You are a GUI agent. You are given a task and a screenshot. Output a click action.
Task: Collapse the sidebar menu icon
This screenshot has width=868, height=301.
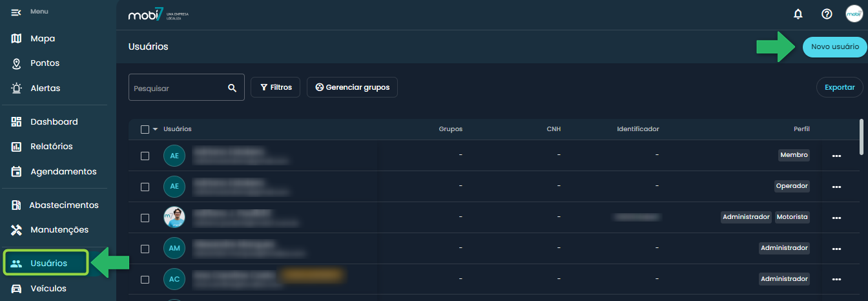16,12
